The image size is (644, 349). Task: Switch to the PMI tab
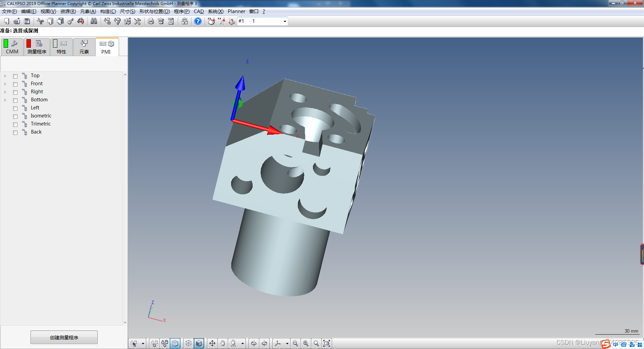(x=107, y=47)
